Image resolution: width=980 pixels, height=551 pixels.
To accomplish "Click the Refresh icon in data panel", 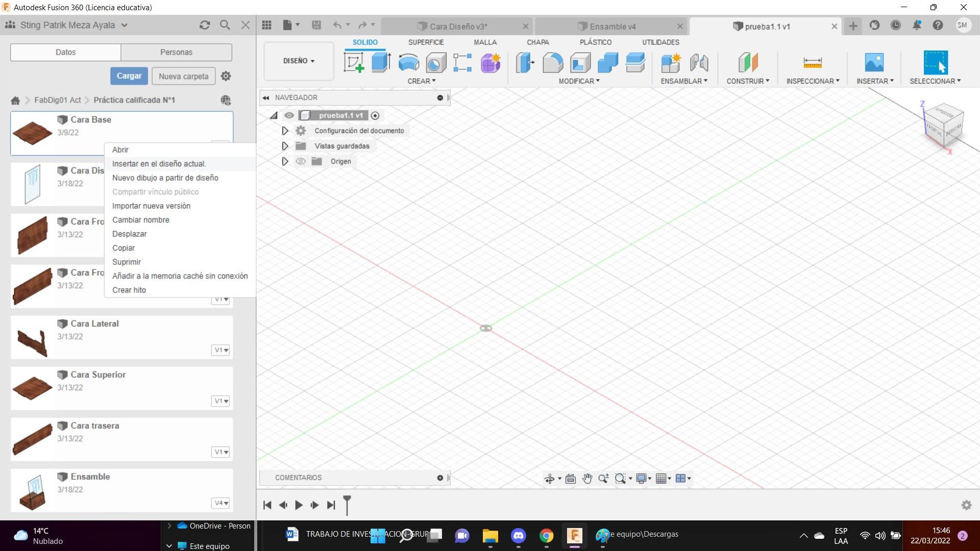I will pos(205,25).
